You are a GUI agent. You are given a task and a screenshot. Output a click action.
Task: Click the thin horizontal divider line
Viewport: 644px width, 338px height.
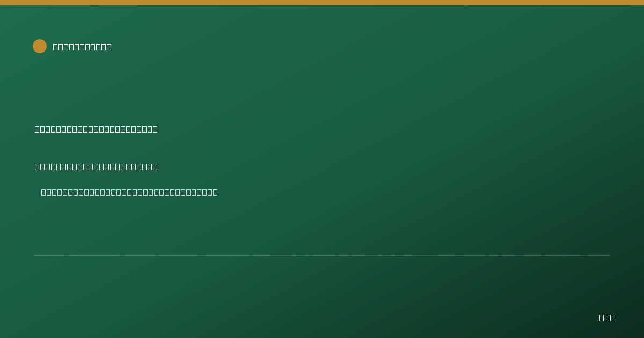coord(322,255)
